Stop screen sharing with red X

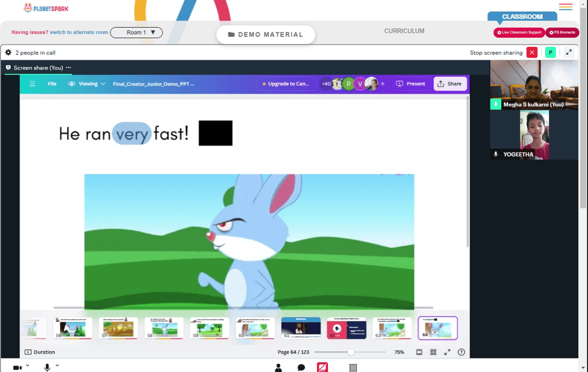[532, 52]
